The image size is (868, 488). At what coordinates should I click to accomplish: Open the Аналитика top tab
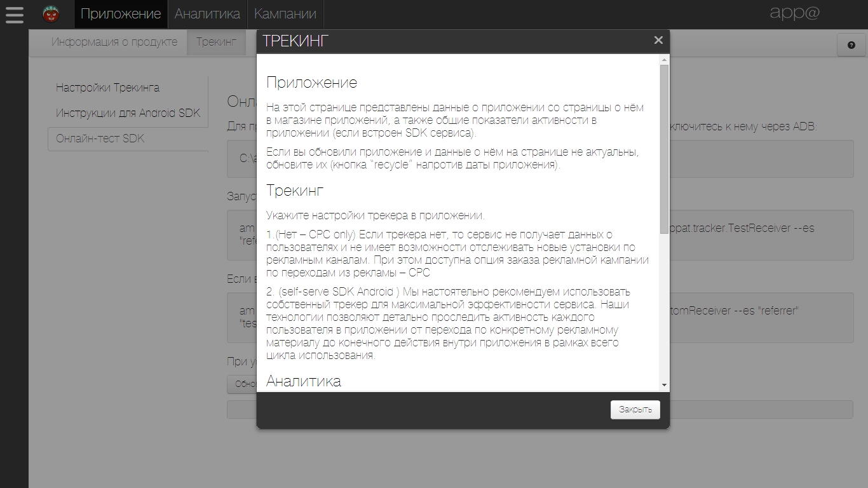(207, 14)
